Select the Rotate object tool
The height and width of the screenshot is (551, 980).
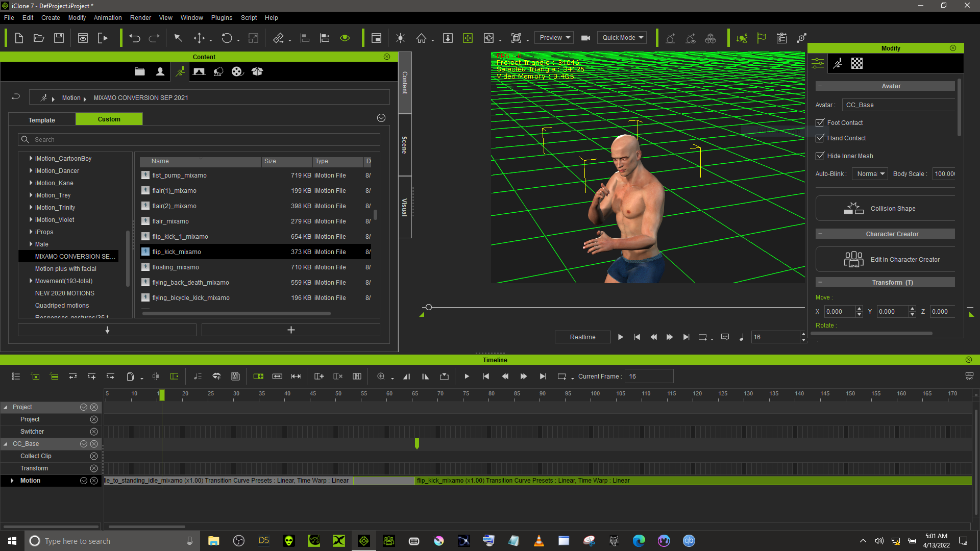point(227,38)
